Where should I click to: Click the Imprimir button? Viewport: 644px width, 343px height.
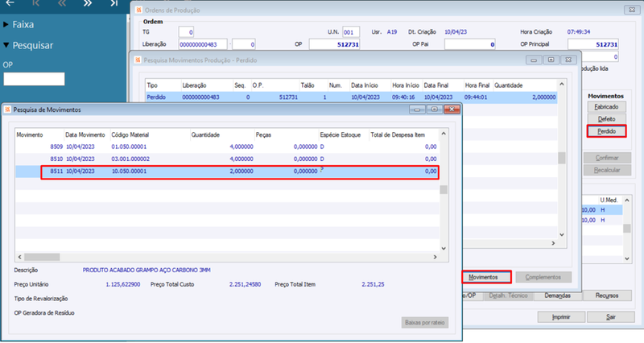(x=561, y=316)
